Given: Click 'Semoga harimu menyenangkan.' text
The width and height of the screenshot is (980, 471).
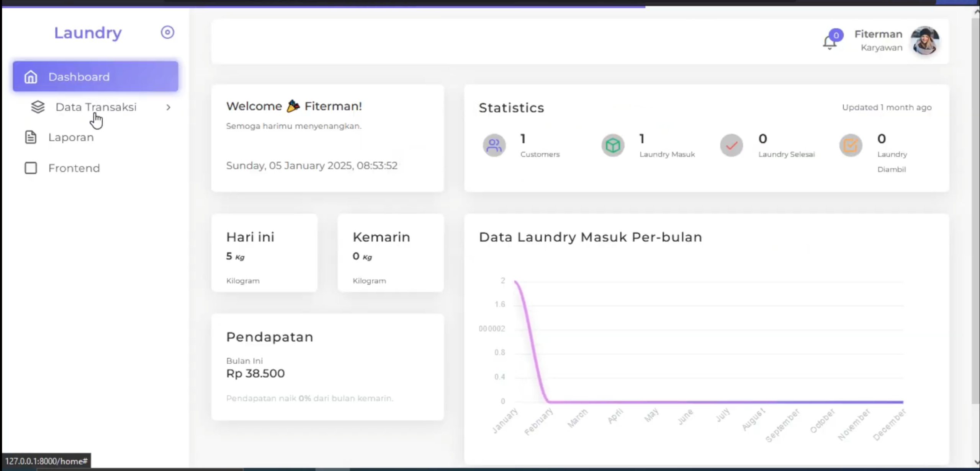Looking at the screenshot, I should [x=294, y=126].
